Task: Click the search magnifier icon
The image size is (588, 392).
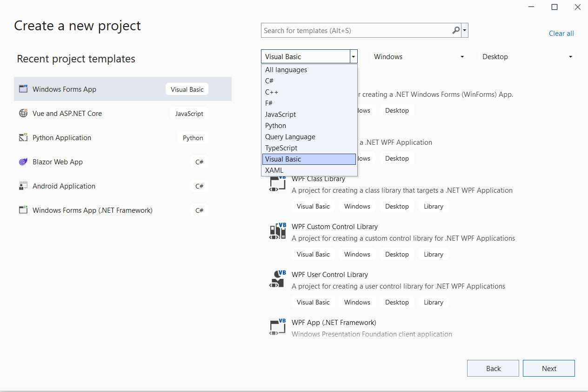Action: [x=456, y=30]
